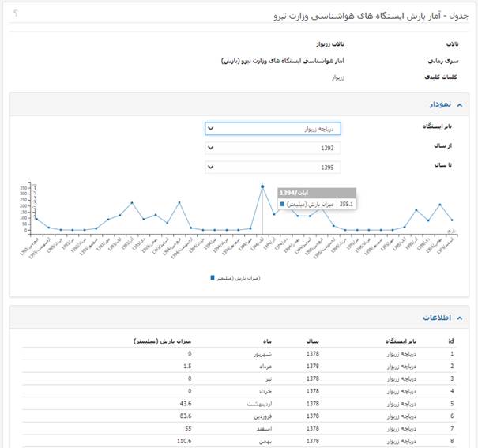Image resolution: width=478 pixels, height=448 pixels.
Task: Sort by میزان بارش (میلیمتر) column header
Action: click(x=163, y=341)
